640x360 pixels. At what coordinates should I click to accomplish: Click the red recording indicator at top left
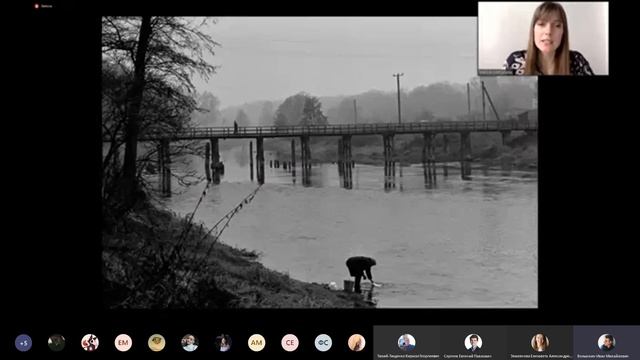(37, 6)
